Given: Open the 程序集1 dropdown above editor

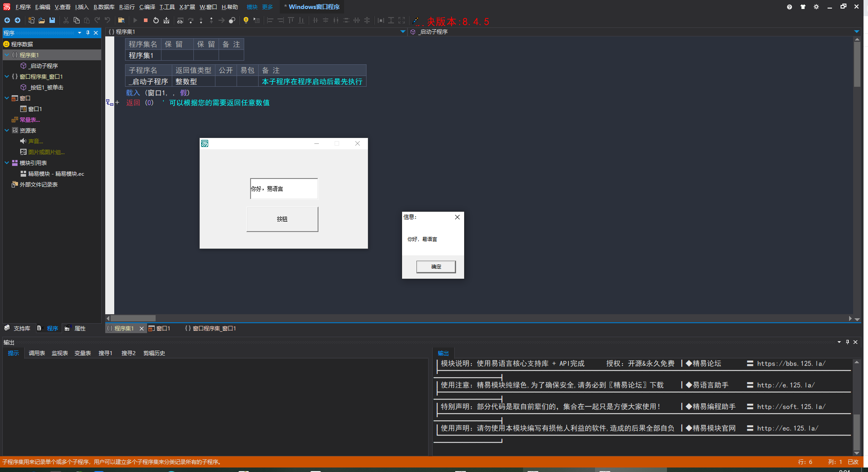Looking at the screenshot, I should coord(403,31).
